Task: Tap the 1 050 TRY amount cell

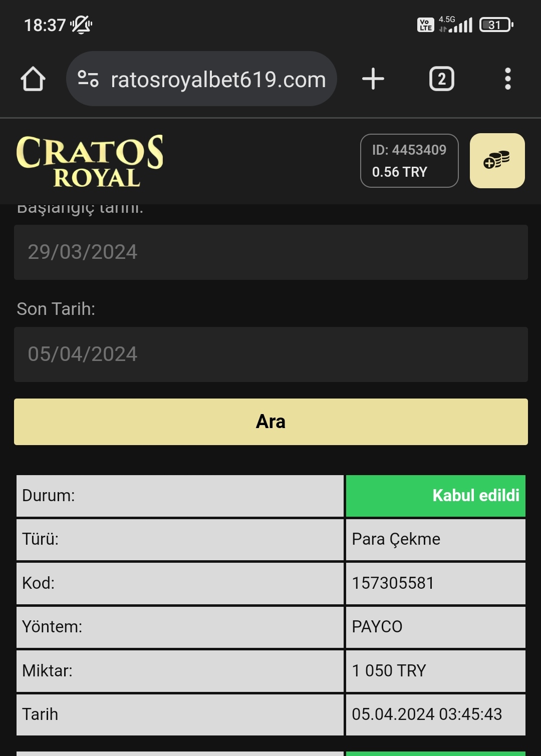Action: point(435,671)
